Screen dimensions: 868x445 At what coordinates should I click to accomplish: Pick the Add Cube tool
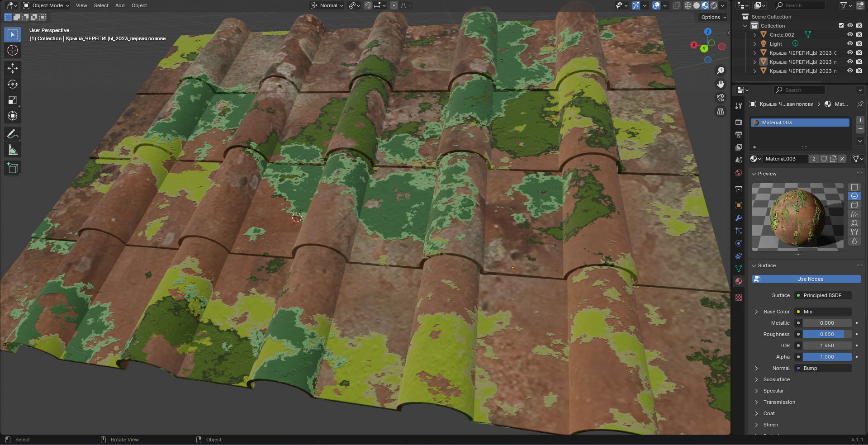(13, 168)
